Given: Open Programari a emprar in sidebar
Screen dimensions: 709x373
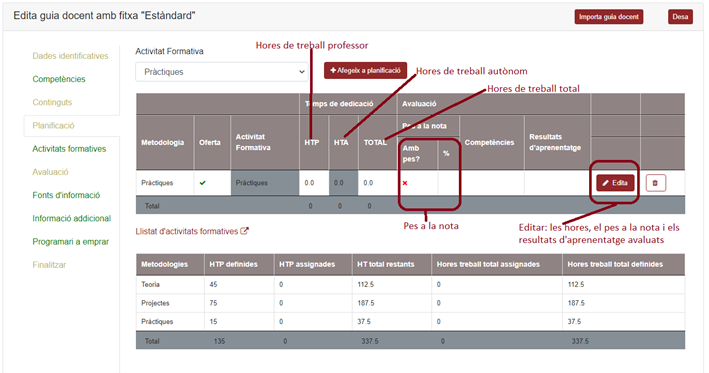Looking at the screenshot, I should (71, 242).
